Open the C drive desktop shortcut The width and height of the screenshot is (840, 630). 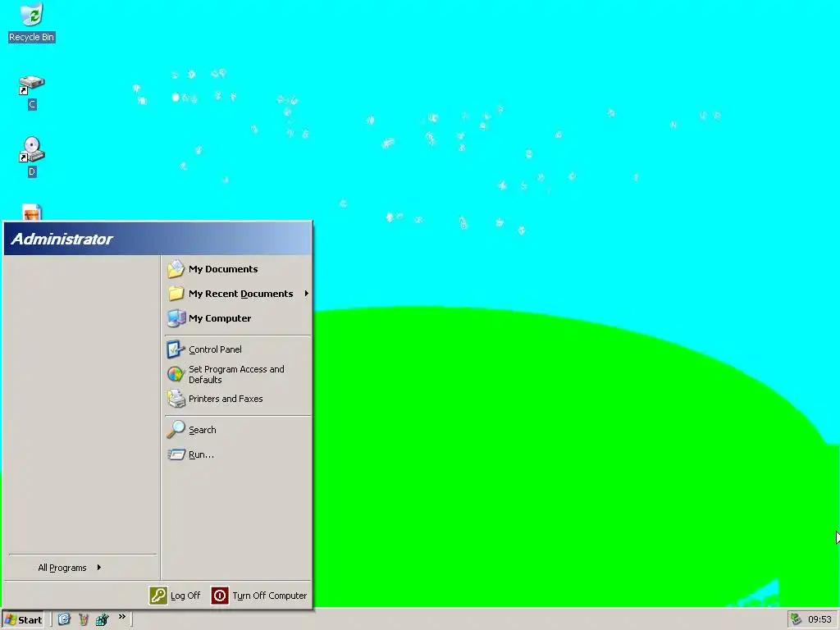pos(32,92)
